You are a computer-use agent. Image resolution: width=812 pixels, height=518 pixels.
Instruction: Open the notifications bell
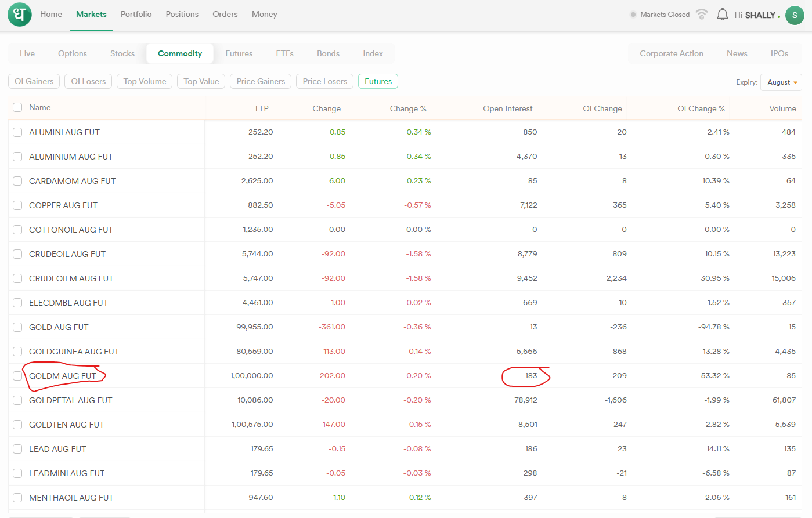[x=722, y=15]
